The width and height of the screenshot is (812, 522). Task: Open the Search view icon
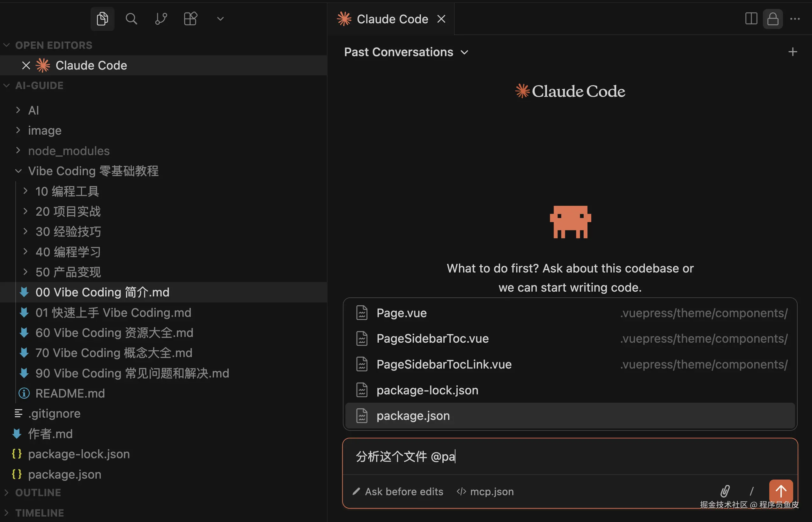tap(131, 19)
